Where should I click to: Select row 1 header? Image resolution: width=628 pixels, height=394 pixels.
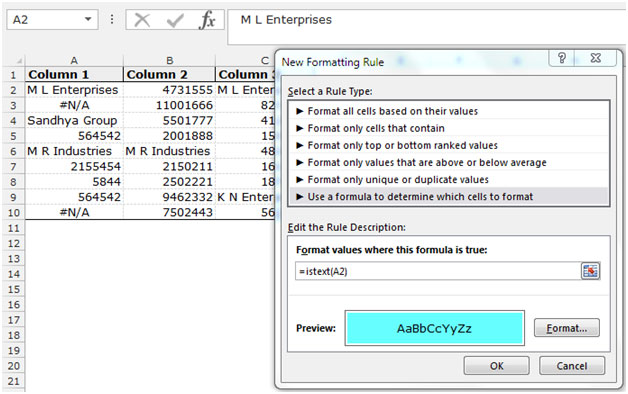[13, 75]
